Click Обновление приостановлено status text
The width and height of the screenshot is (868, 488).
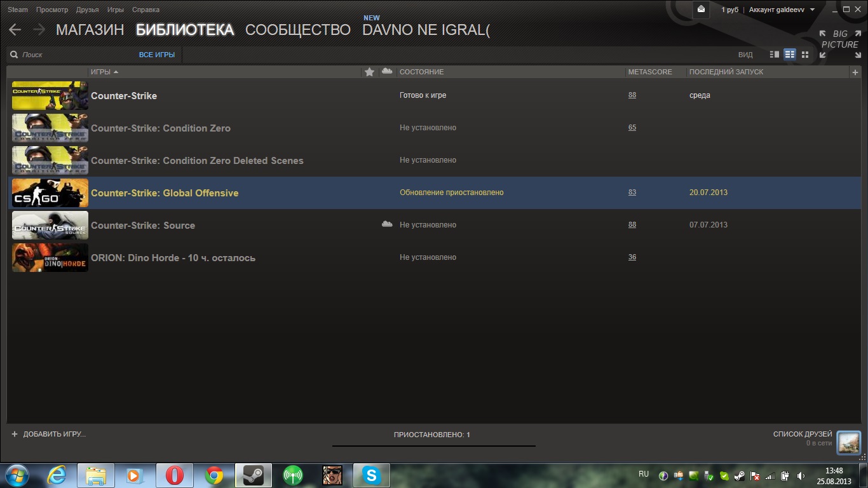tap(451, 193)
